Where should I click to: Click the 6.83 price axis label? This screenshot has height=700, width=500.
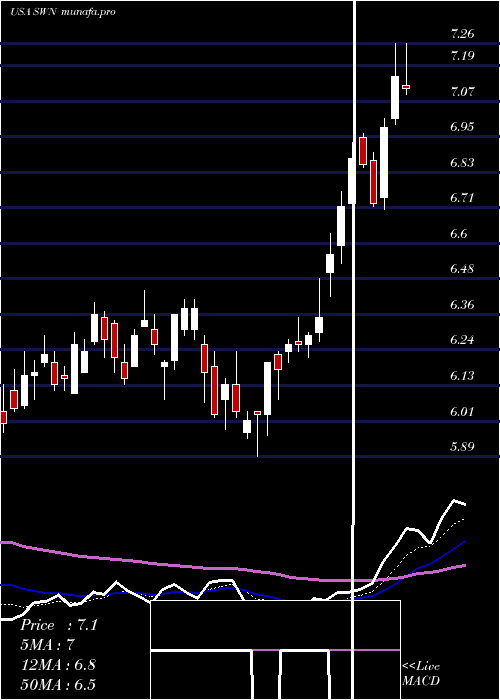pos(462,162)
